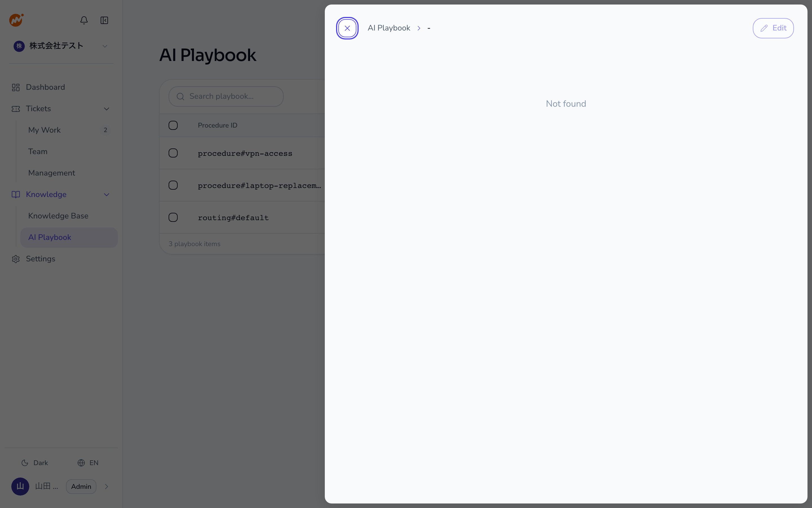Click the Not found message

[x=566, y=104]
